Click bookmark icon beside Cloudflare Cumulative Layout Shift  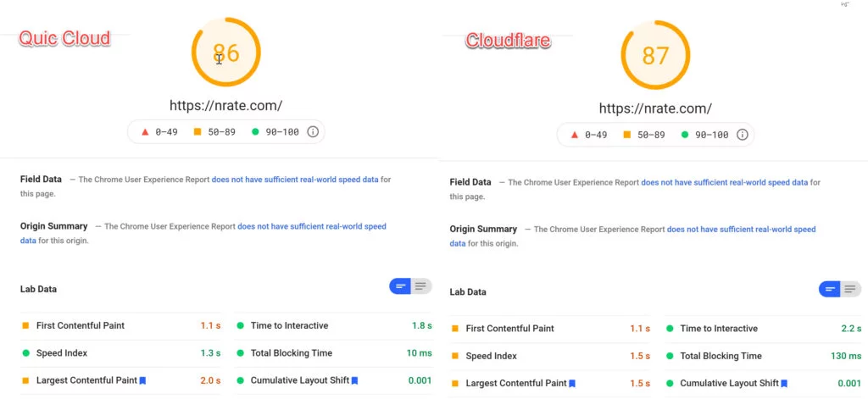[x=784, y=383]
